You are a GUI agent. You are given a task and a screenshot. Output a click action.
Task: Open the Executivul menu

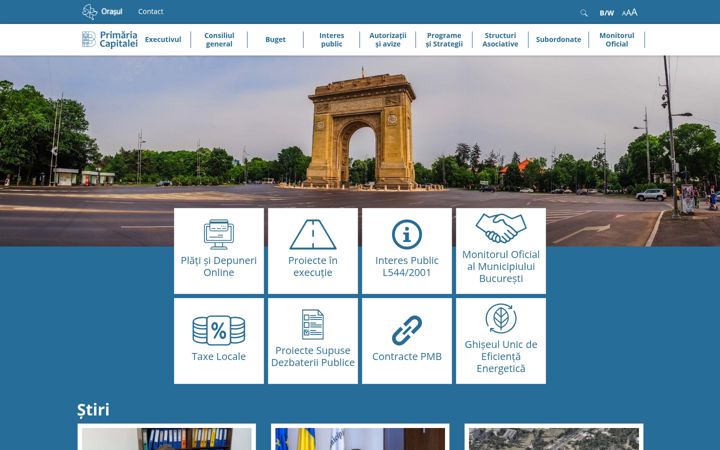click(x=163, y=39)
